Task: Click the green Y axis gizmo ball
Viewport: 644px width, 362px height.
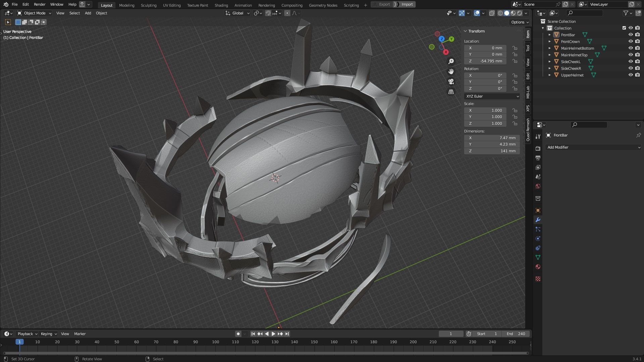Action: (452, 39)
